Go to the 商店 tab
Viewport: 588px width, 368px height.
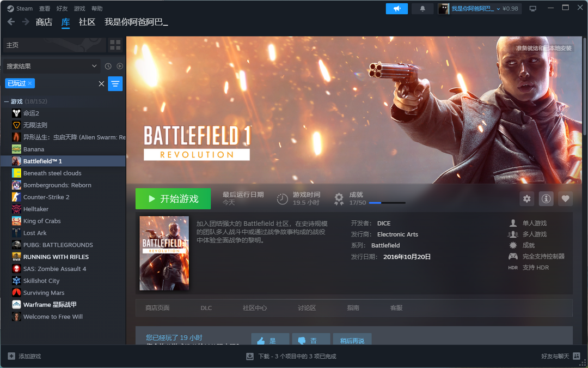pyautogui.click(x=44, y=22)
